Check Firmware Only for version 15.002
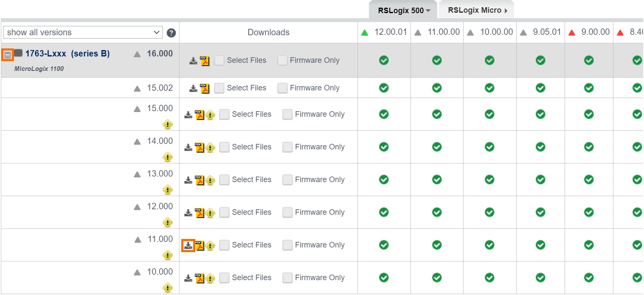This screenshot has width=644, height=295. coord(282,88)
